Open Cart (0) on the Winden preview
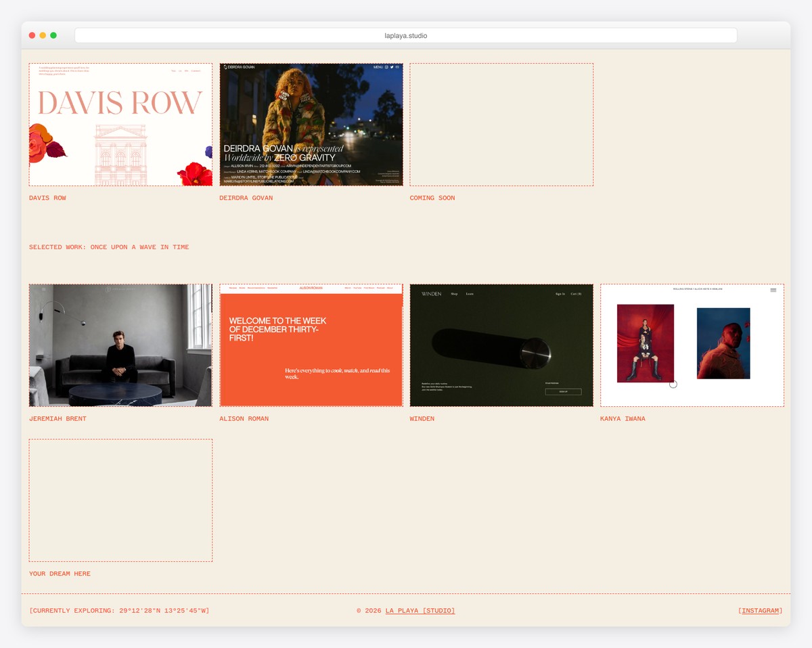This screenshot has height=648, width=812. (x=576, y=294)
